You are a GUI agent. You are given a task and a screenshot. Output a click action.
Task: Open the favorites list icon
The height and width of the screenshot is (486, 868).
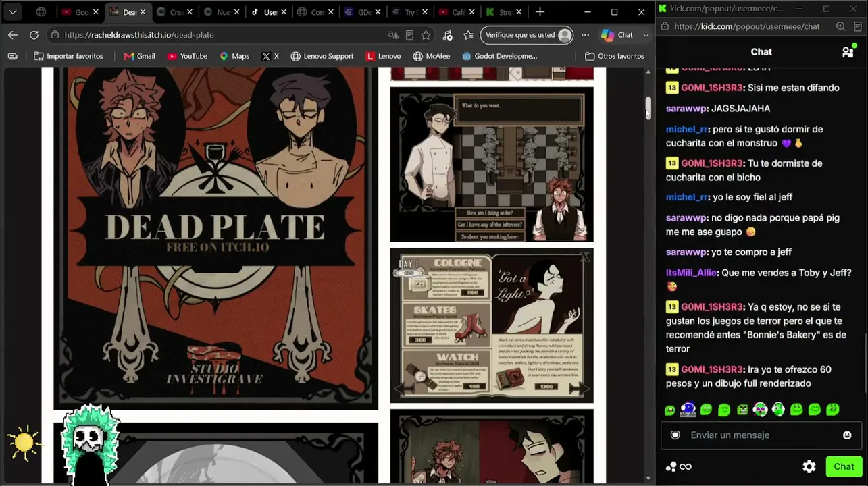468,35
